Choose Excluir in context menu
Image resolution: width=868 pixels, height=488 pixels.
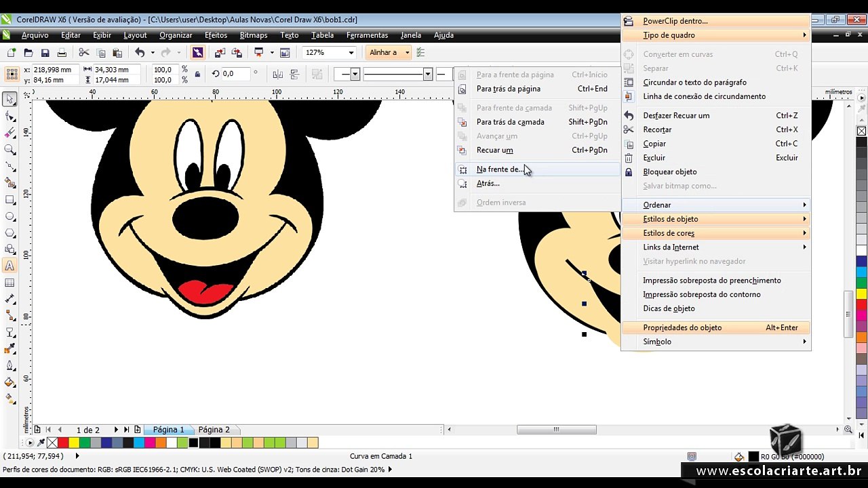click(x=716, y=158)
